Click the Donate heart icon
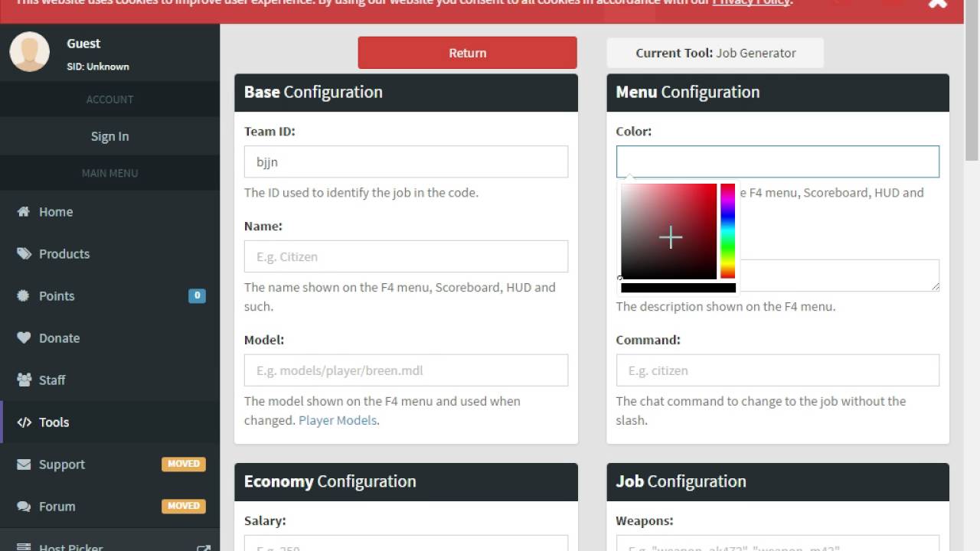This screenshot has height=551, width=980. pos(24,338)
